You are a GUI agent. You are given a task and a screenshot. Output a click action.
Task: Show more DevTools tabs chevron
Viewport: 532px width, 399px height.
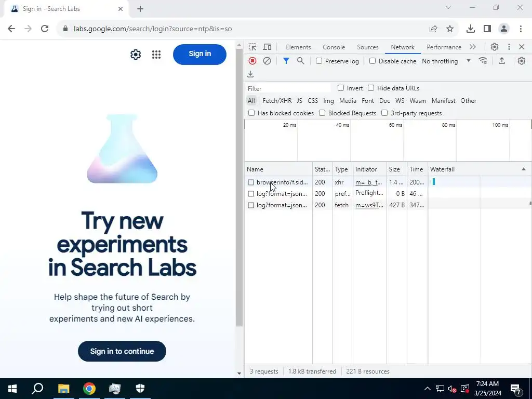473,47
